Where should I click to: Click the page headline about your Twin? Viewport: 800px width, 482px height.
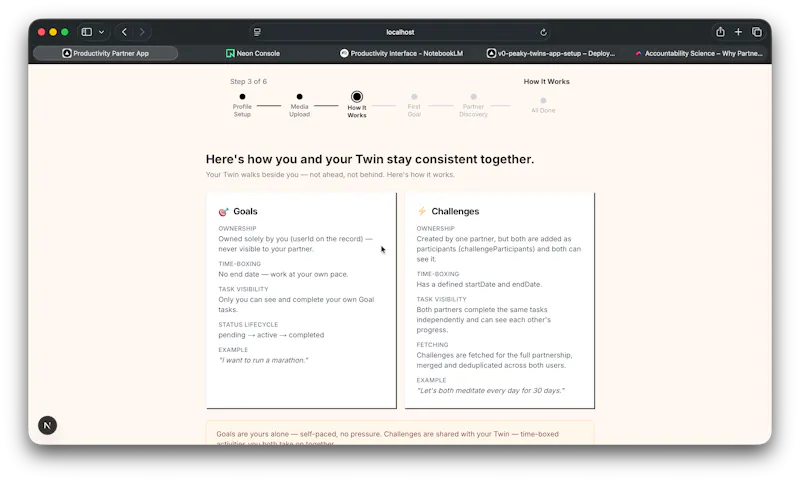(370, 159)
